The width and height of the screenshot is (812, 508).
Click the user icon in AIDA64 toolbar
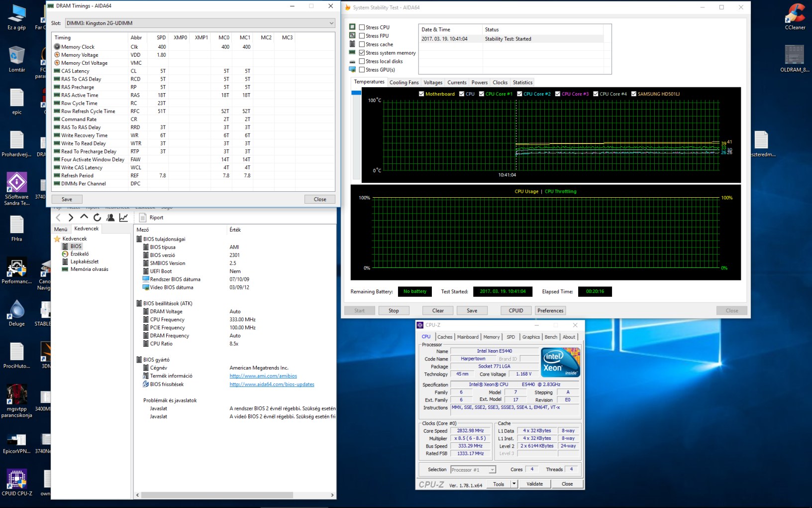[110, 217]
